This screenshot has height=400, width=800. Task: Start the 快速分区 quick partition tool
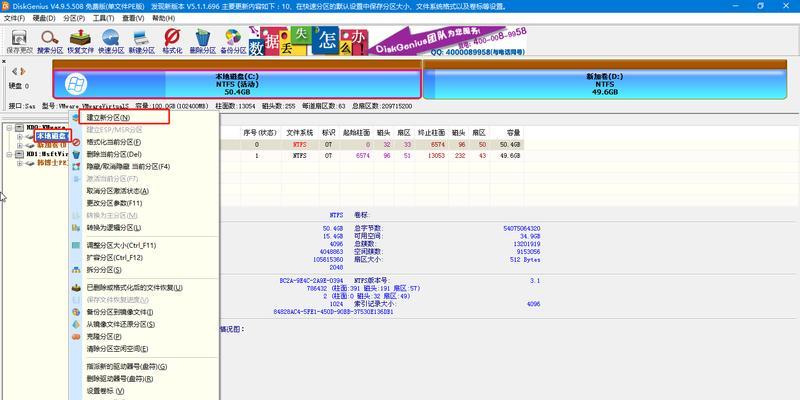click(111, 41)
